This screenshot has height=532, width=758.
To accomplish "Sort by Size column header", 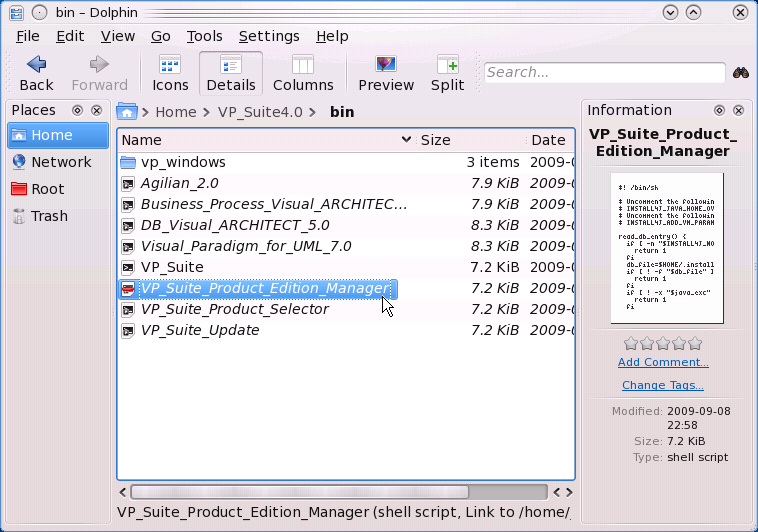I will [x=471, y=140].
